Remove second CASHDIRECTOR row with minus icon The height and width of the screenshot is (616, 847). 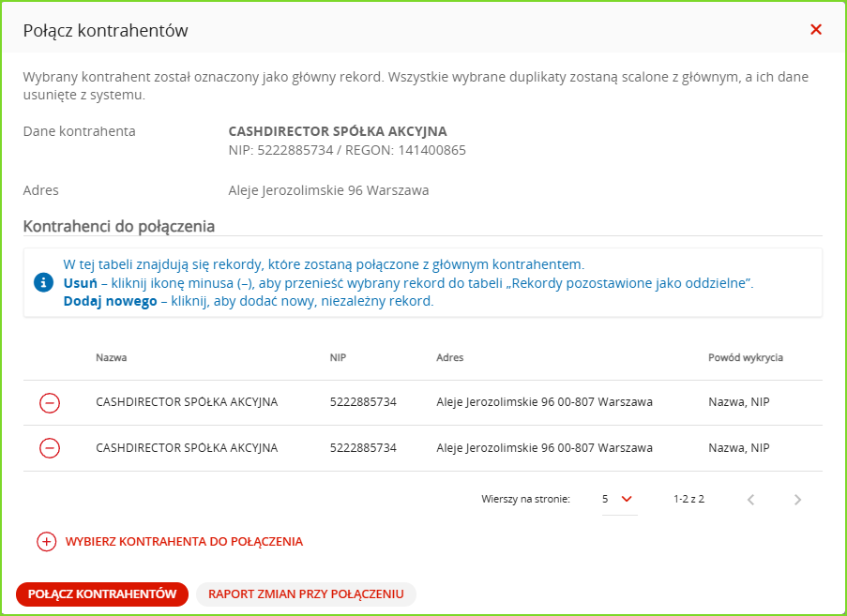coord(49,448)
